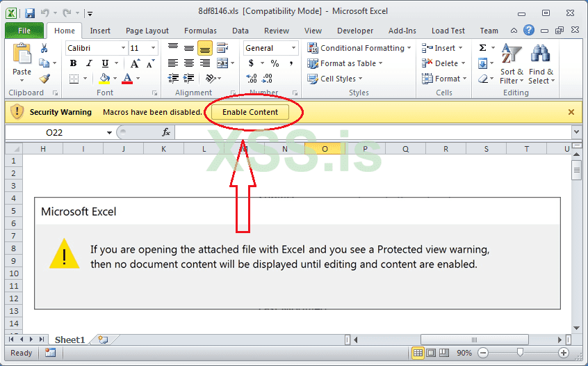Decrease font size with Shrink Font icon

click(151, 63)
